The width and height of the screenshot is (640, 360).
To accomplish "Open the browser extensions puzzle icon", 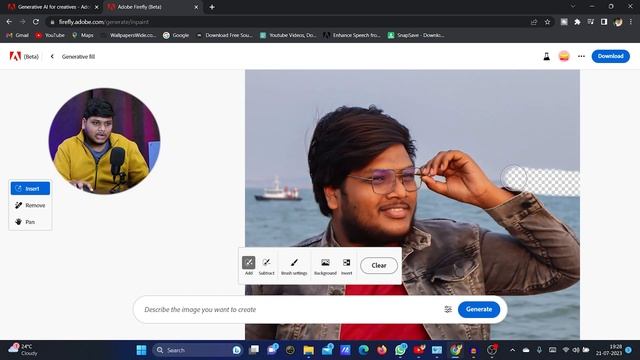I will pos(577,22).
